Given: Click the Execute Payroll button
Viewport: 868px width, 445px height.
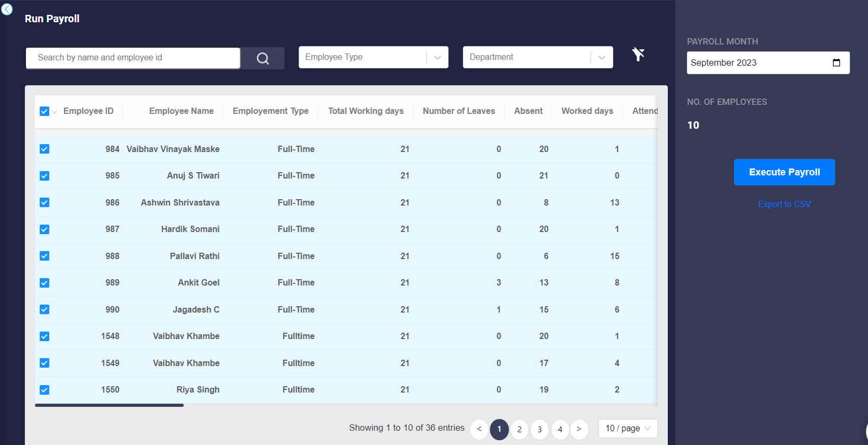Looking at the screenshot, I should (784, 172).
